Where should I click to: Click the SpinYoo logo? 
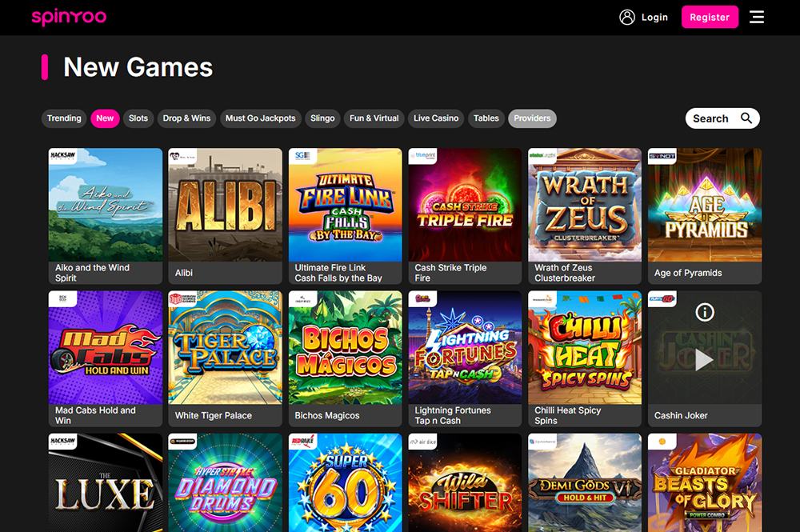click(x=69, y=17)
